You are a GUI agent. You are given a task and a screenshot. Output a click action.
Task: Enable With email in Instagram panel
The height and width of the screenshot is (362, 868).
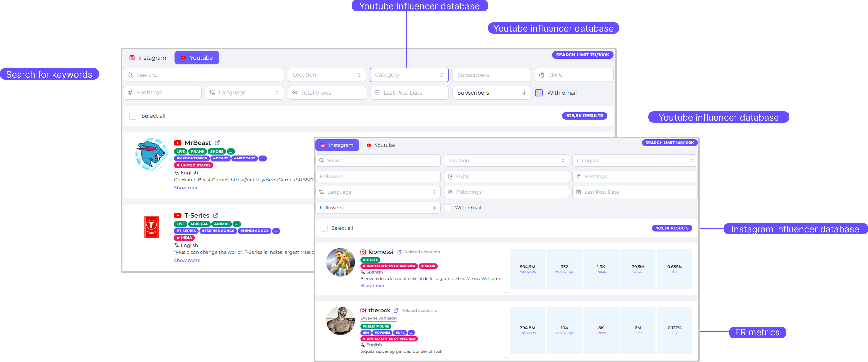click(x=448, y=208)
